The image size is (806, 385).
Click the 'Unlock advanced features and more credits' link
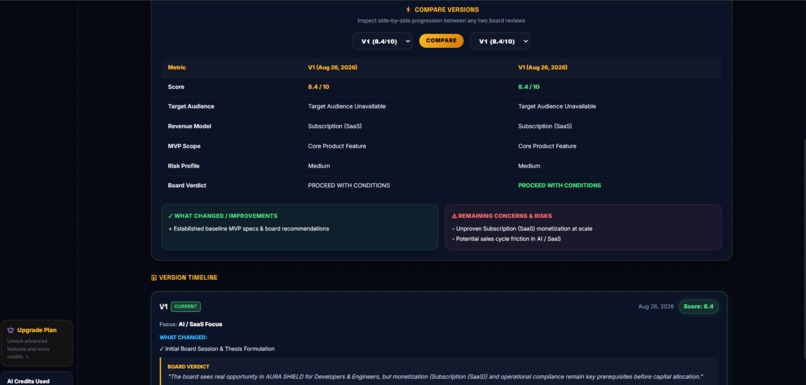tap(27, 349)
